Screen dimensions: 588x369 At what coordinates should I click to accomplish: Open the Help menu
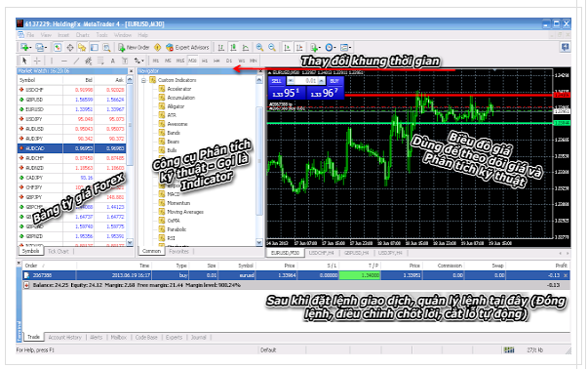coord(143,35)
